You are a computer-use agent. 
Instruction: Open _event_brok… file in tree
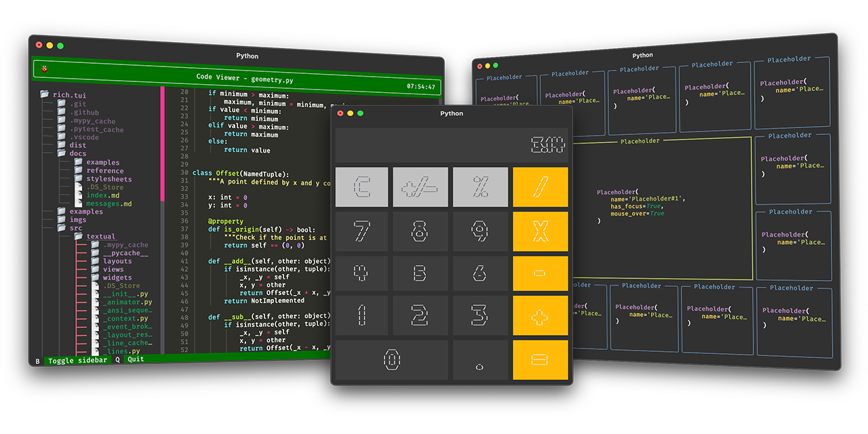(x=126, y=327)
